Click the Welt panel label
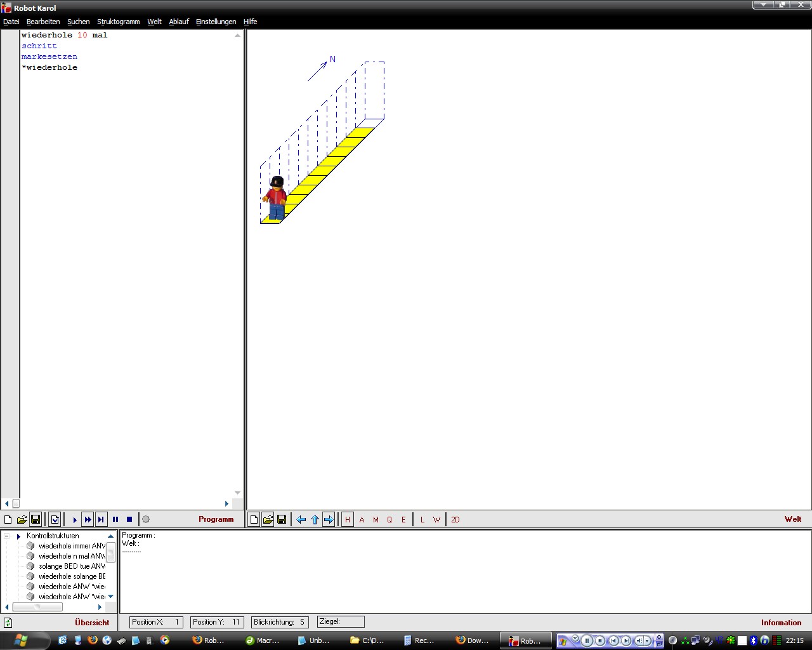The image size is (812, 650). [x=793, y=519]
